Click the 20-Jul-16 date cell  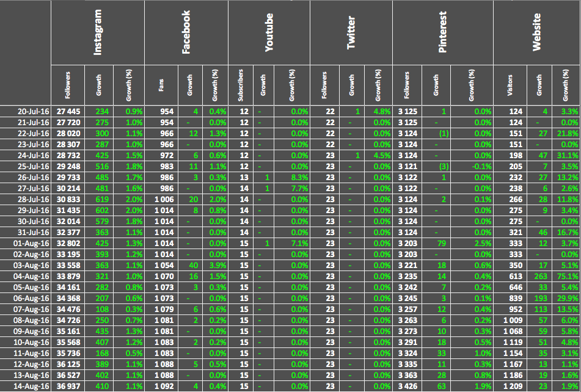click(26, 111)
